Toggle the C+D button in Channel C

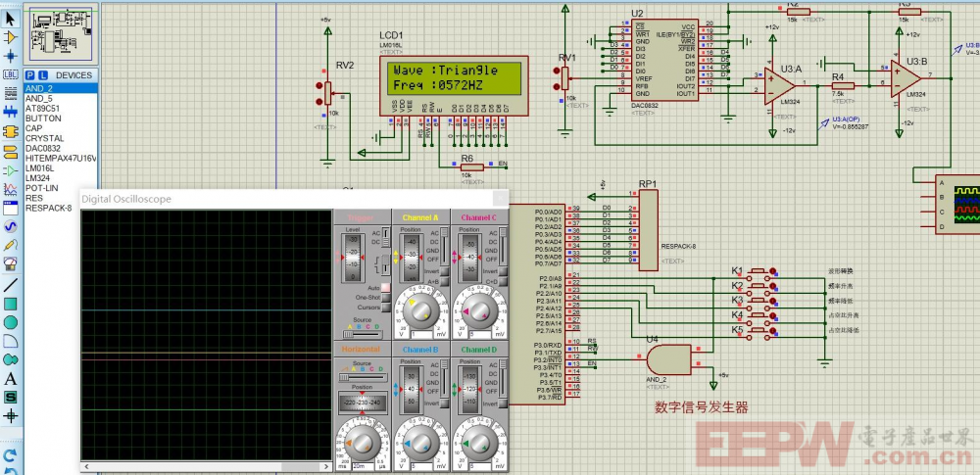tap(503, 281)
